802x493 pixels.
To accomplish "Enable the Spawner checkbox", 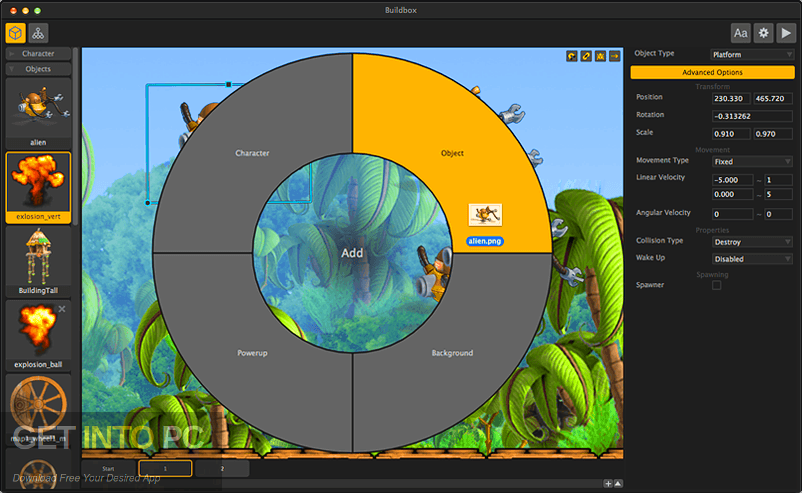I will (x=717, y=285).
